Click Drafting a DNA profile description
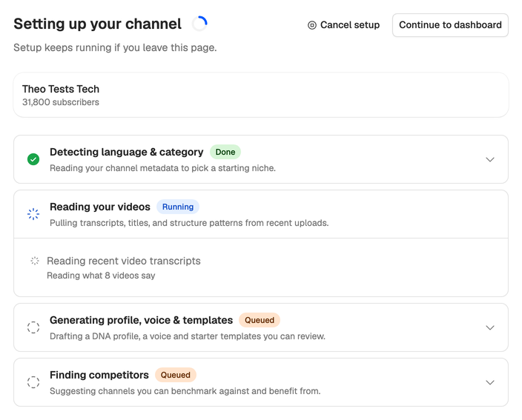Image resolution: width=522 pixels, height=420 pixels. [188, 336]
